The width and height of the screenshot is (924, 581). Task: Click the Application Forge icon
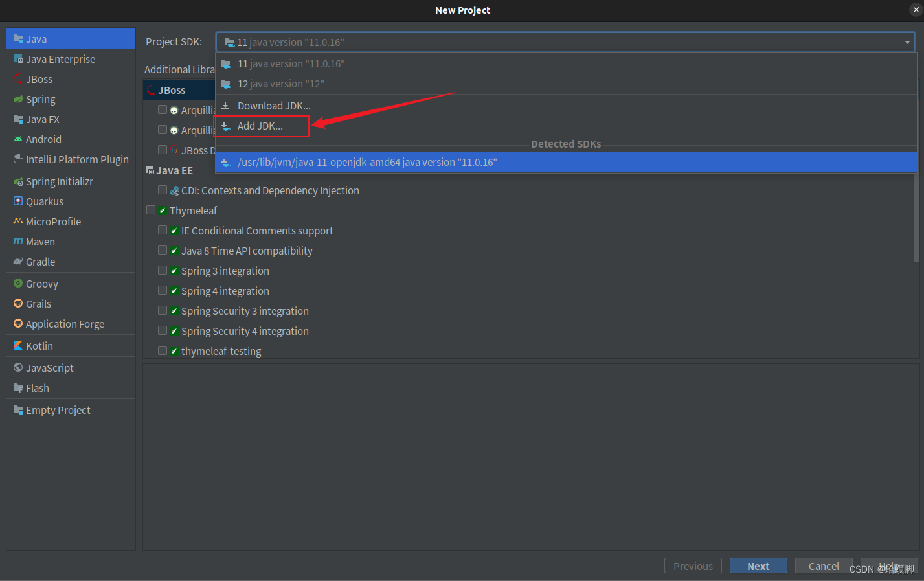18,324
